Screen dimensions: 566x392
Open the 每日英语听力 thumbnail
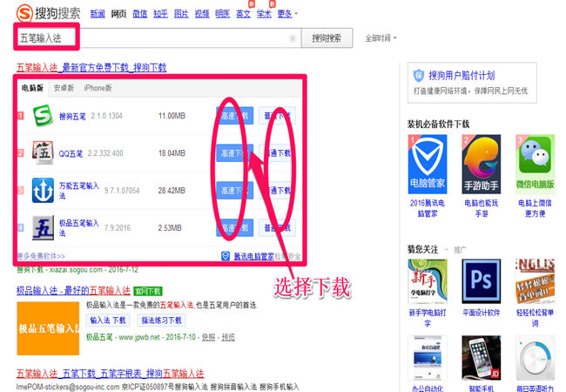click(535, 357)
